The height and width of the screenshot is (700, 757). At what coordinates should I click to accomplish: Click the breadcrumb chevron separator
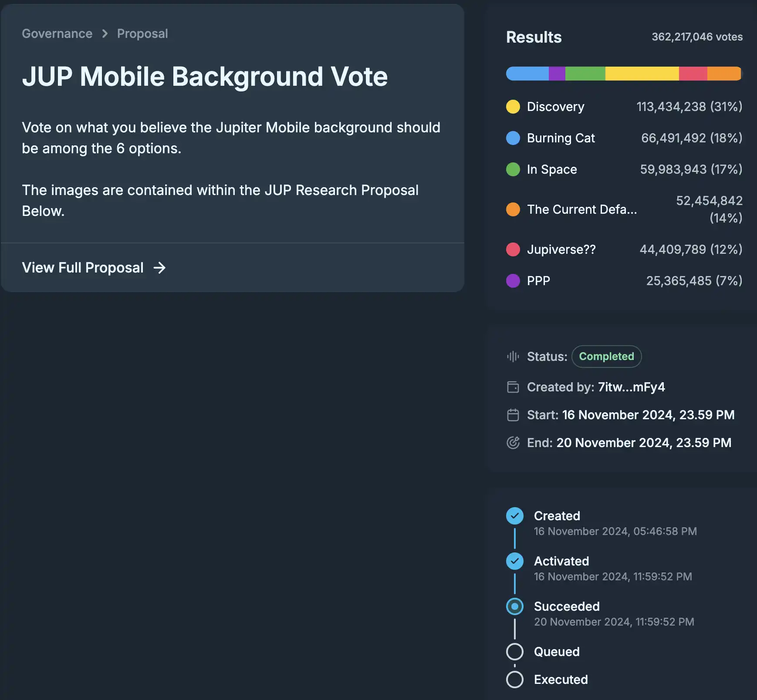[x=105, y=34]
